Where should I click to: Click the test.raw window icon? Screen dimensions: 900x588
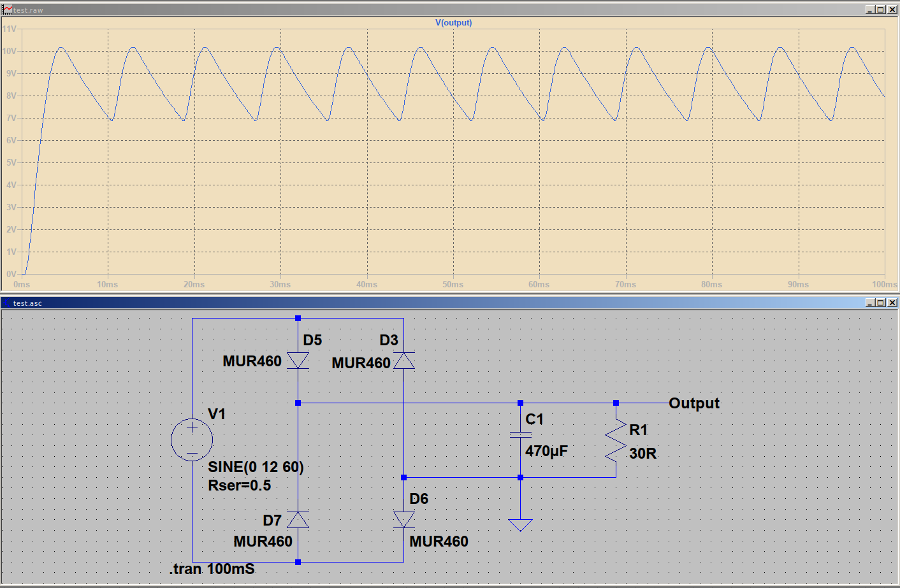click(x=7, y=10)
